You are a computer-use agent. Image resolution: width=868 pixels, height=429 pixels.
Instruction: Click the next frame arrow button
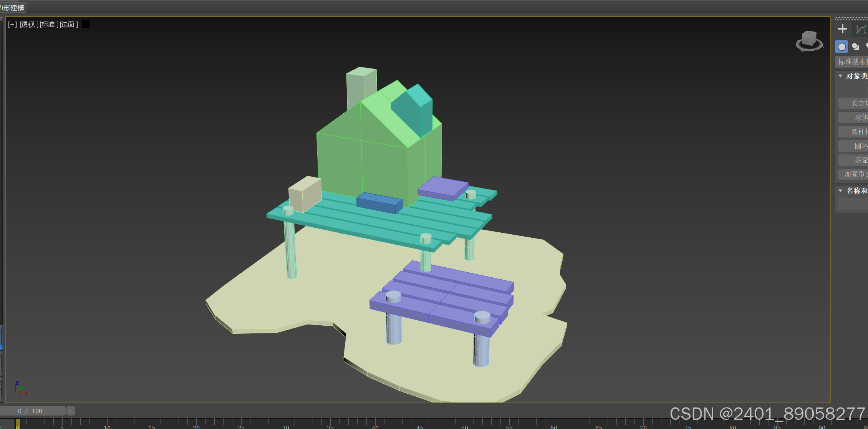70,411
